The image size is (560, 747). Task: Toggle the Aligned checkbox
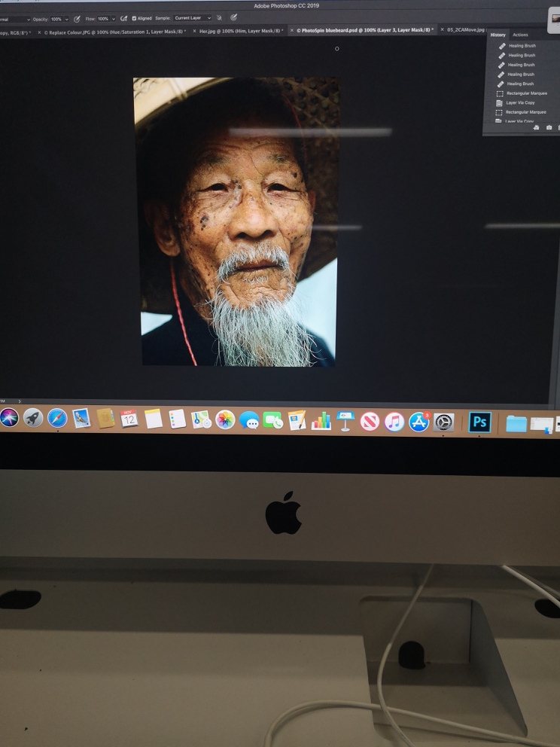pos(134,18)
